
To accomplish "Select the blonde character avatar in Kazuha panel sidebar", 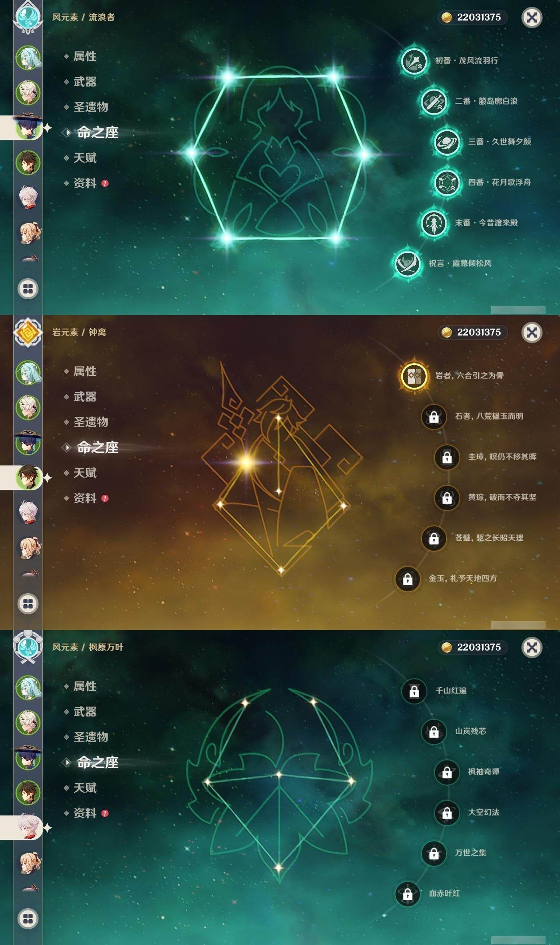I will coord(29,863).
